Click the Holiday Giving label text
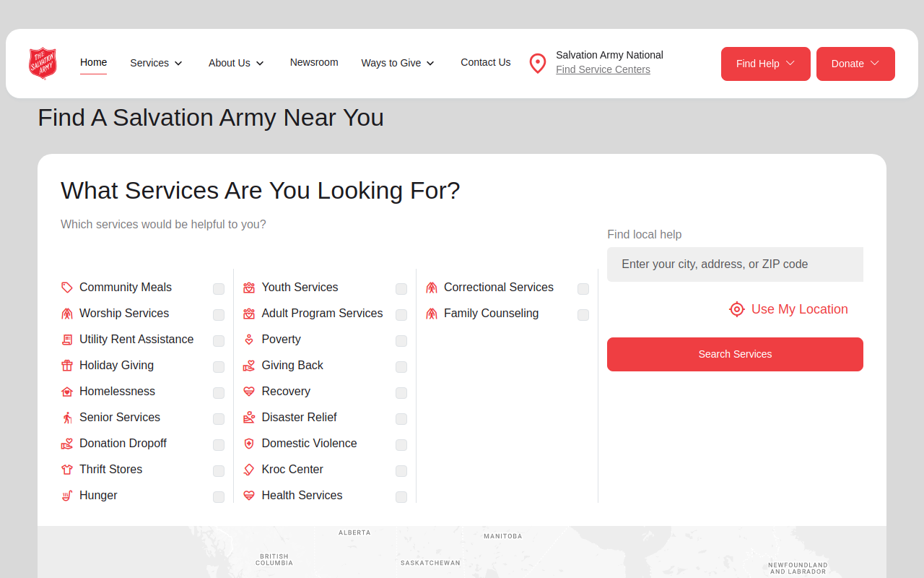Viewport: 924px width, 578px height. [x=116, y=366]
